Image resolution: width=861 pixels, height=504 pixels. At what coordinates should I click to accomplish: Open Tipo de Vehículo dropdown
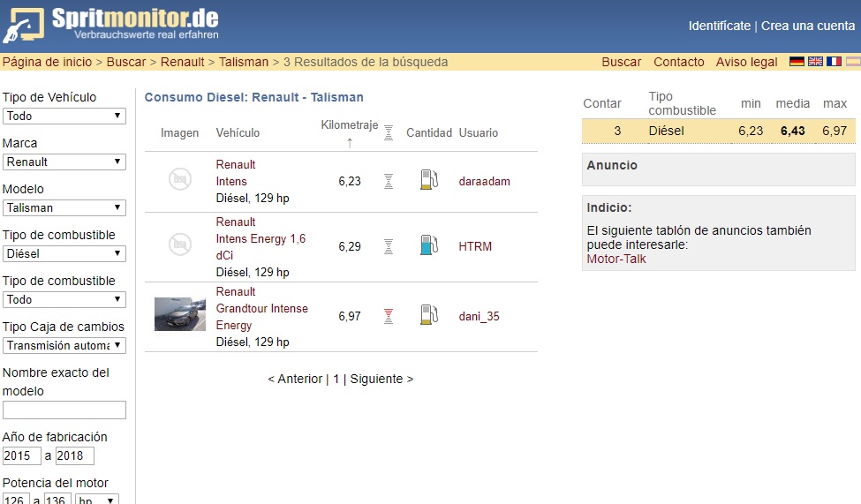pyautogui.click(x=64, y=116)
